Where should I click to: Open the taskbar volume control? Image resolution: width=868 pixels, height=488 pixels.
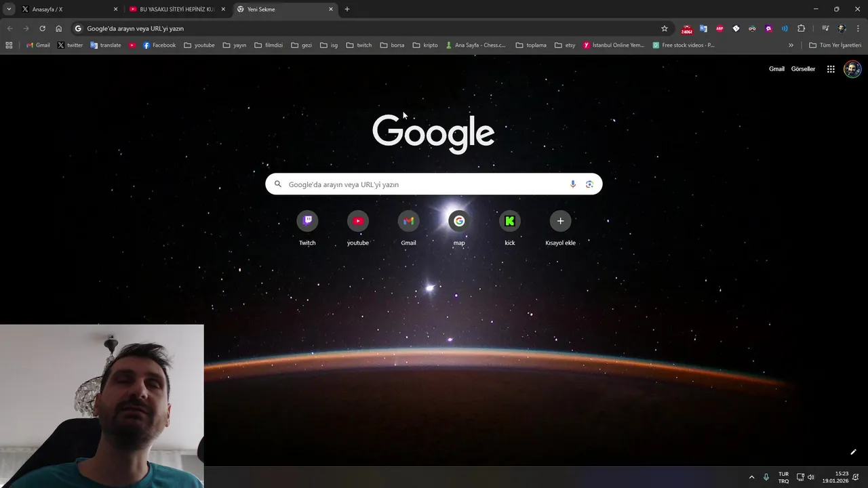810,477
